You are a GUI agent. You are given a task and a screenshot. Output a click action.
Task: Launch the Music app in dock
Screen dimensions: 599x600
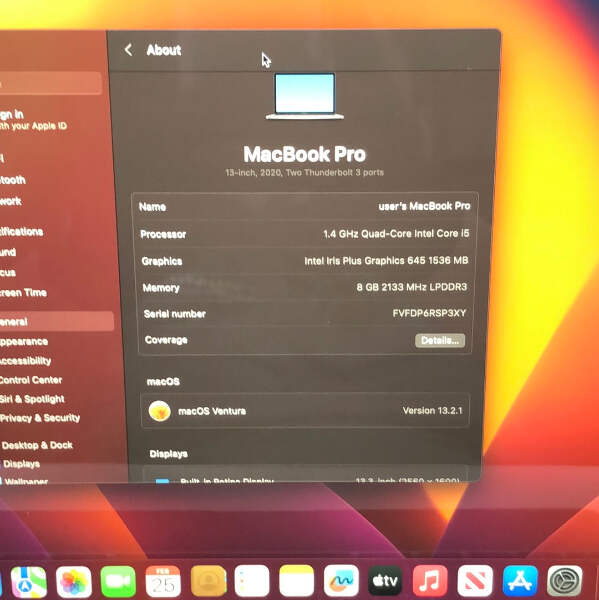[430, 581]
